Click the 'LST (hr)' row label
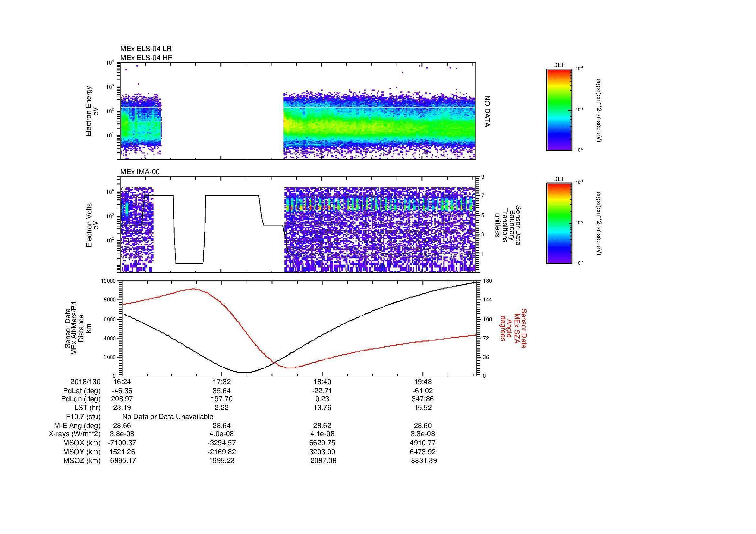The height and width of the screenshot is (534, 756). (x=87, y=408)
